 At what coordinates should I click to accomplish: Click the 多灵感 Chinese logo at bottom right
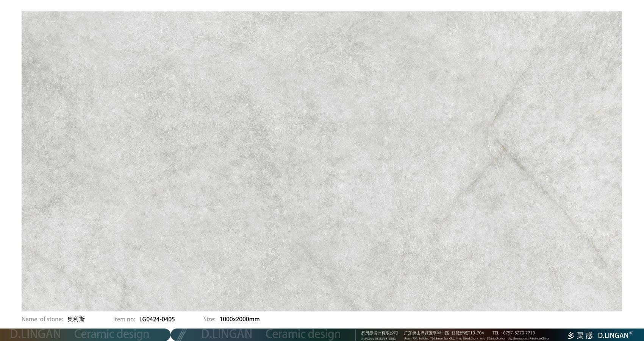(580, 335)
